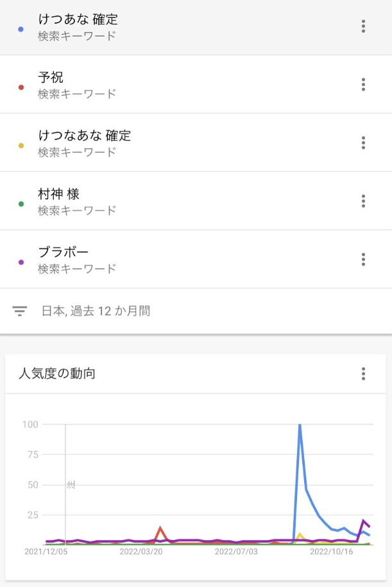This screenshot has height=587, width=392.
Task: Open the three-dot menu for 予祝
Action: click(363, 85)
